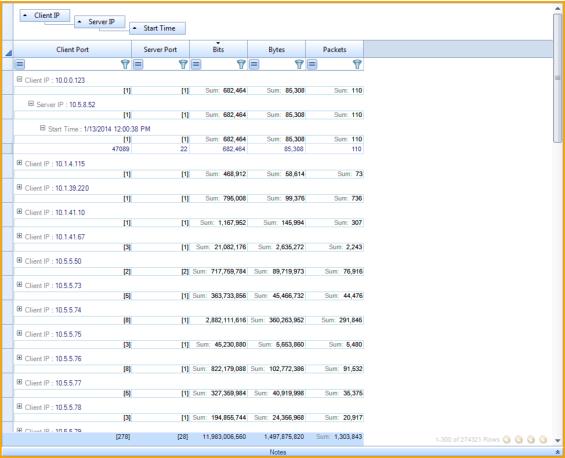Click Client Port filter input field

coord(72,65)
